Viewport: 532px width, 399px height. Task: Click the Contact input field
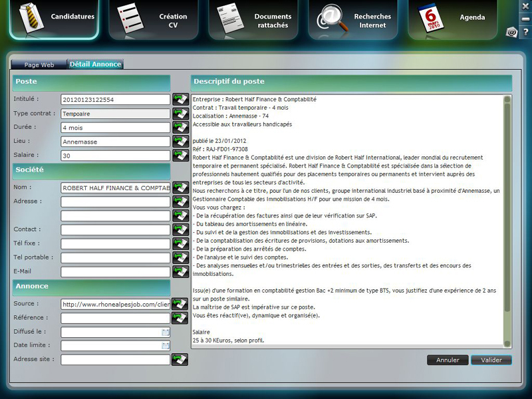pos(115,229)
